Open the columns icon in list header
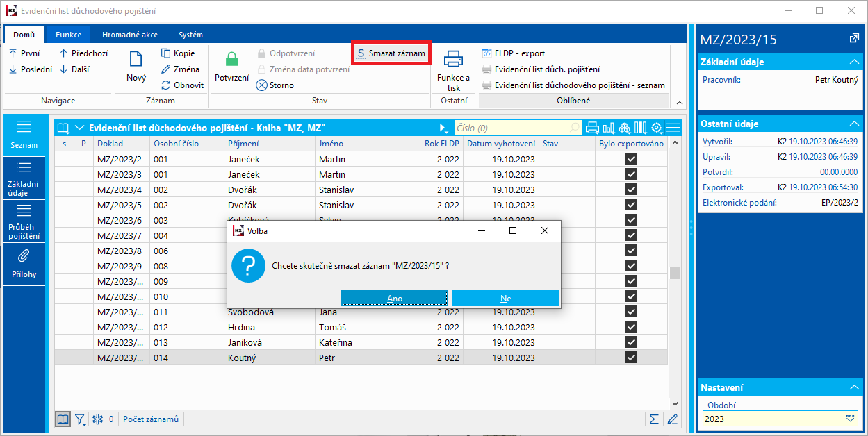The height and width of the screenshot is (436, 868). 640,128
